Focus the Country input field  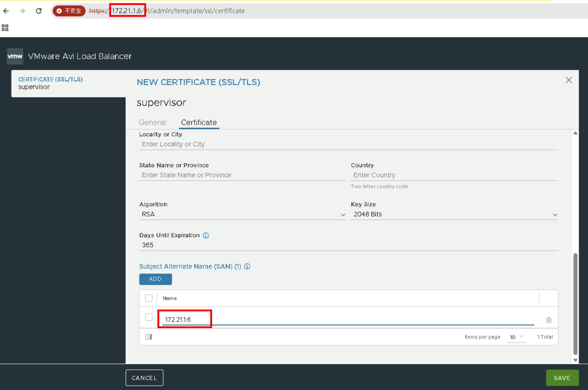tap(454, 175)
